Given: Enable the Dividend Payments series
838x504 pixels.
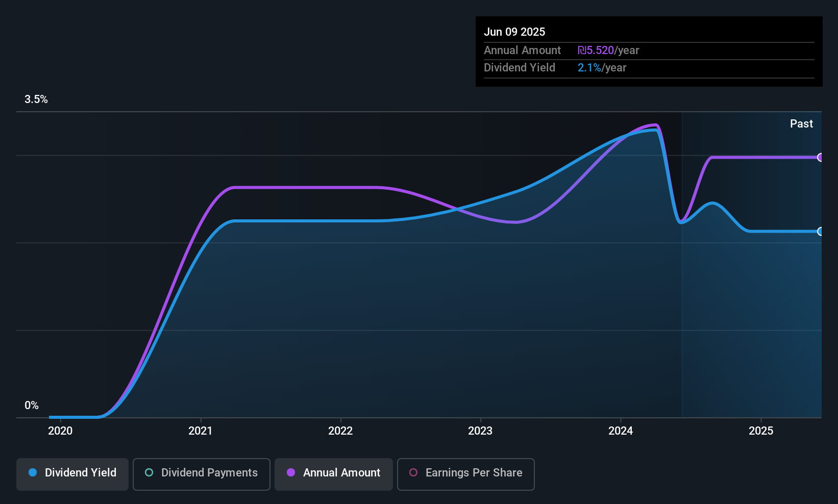Looking at the screenshot, I should point(202,474).
